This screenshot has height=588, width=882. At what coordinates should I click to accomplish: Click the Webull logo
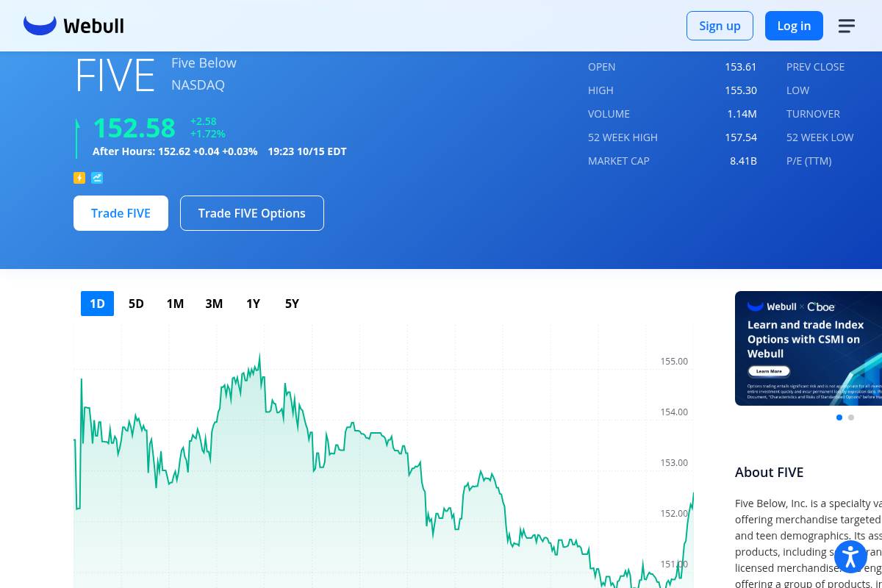coord(73,26)
